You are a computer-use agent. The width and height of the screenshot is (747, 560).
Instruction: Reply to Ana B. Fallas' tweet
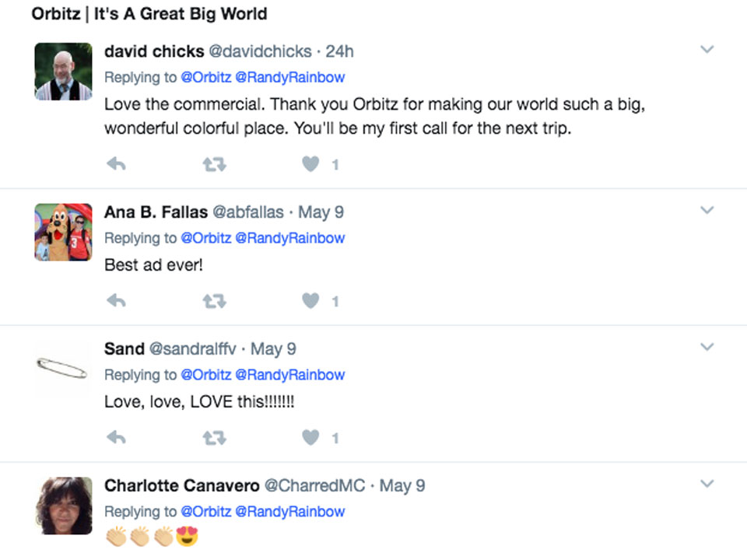click(116, 301)
